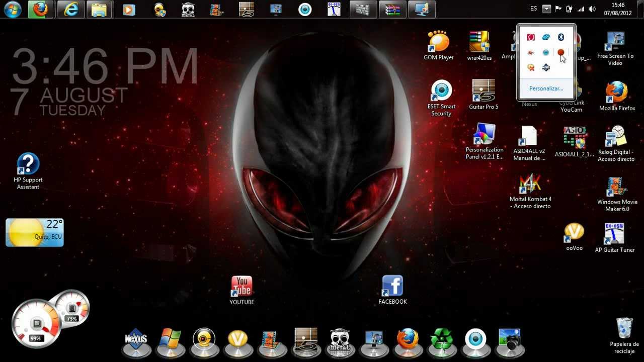Click the Metal skull icon in taskbar

[x=188, y=10]
